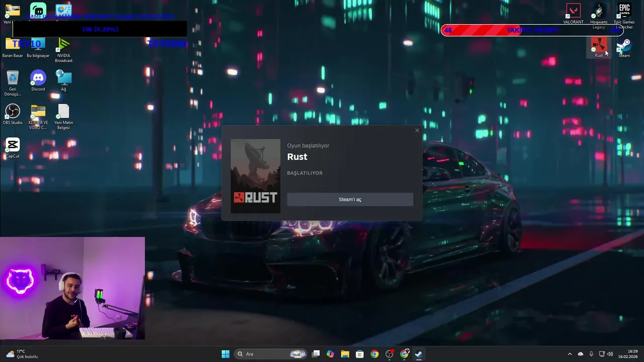Select the Rust desktop shortcut
This screenshot has width=644, height=362.
(x=599, y=48)
